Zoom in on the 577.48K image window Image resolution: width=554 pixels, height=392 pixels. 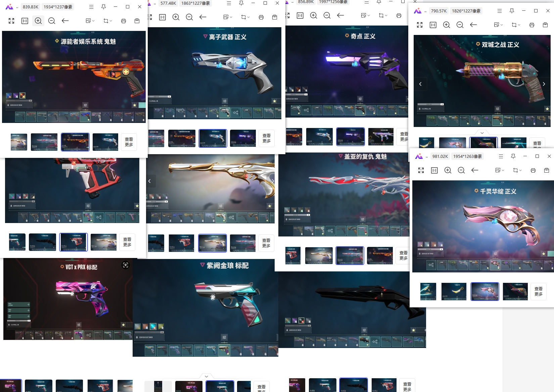176,17
